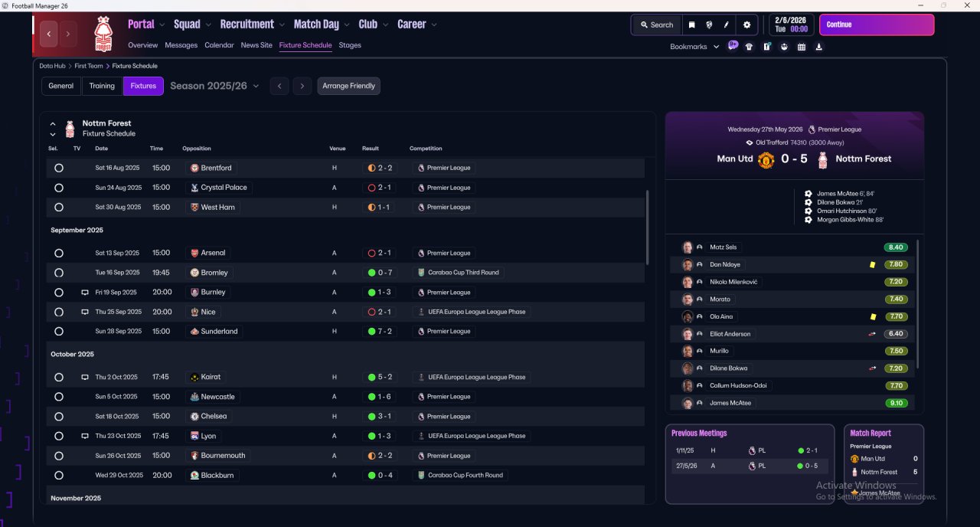This screenshot has width=980, height=527.
Task: Open the News Site tab
Action: pos(256,45)
